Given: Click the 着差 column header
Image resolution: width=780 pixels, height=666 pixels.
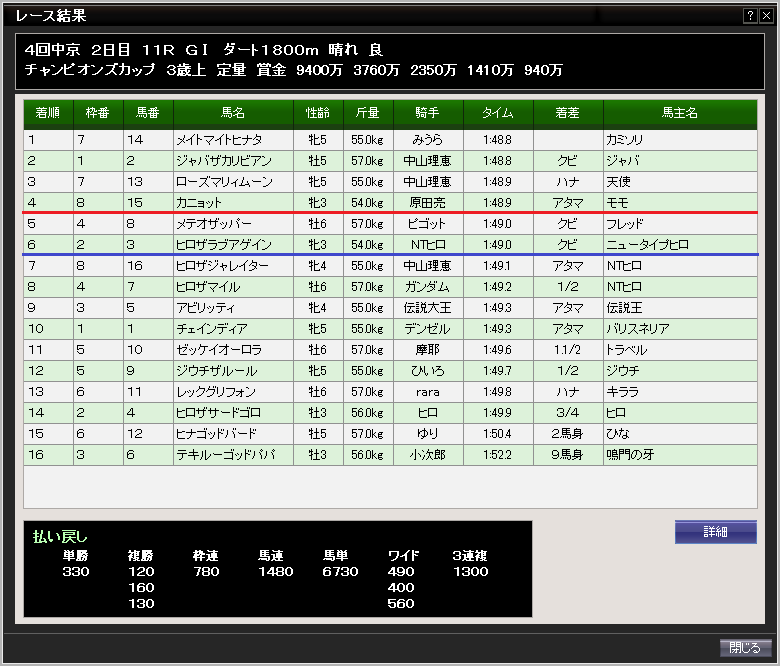Looking at the screenshot, I should (568, 114).
